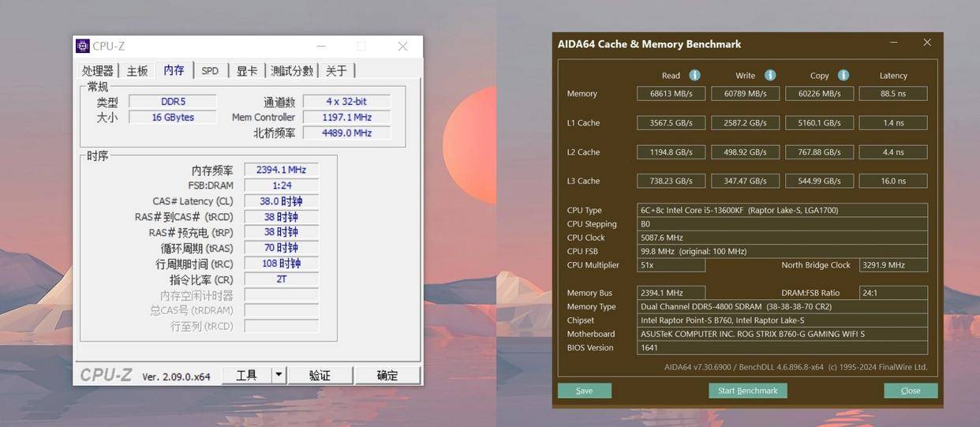Click L2 Cache Write value 498.92 GB/s
980x427 pixels.
pos(746,152)
